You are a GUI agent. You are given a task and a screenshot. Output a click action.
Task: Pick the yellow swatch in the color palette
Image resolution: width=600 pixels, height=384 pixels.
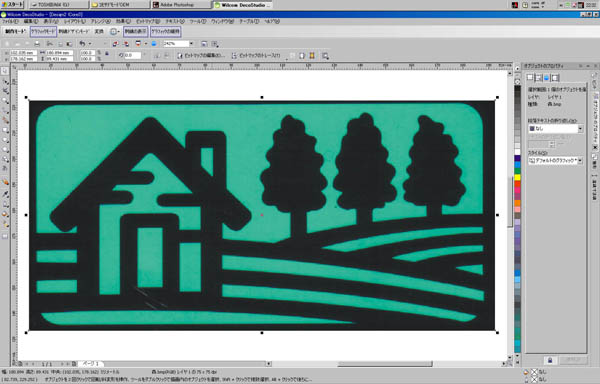tap(517, 177)
